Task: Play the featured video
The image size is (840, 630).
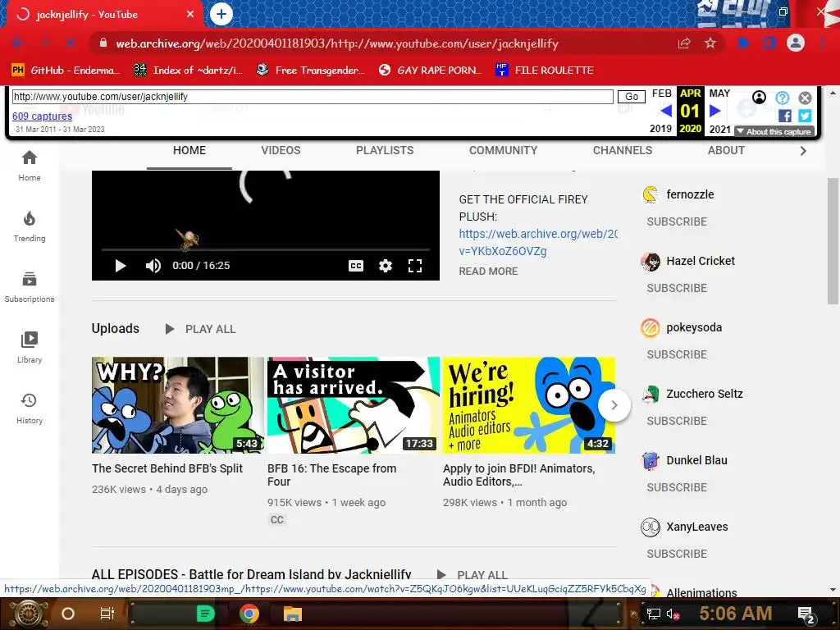Action: point(120,265)
